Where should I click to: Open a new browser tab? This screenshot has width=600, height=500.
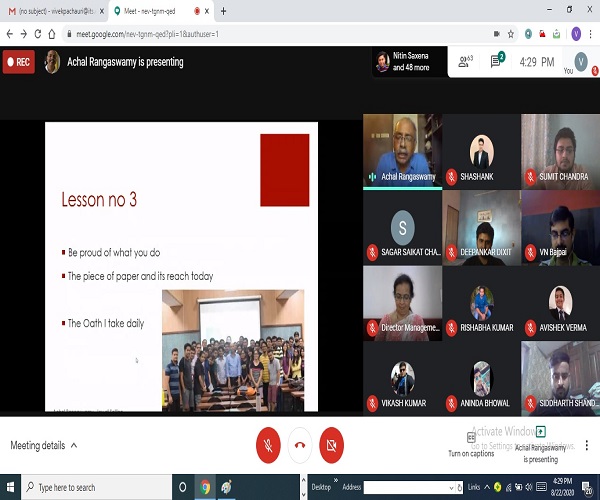pyautogui.click(x=223, y=11)
